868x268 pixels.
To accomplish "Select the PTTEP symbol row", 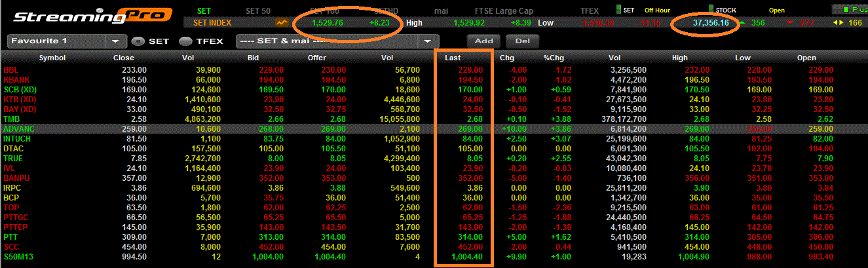I will click(x=434, y=227).
